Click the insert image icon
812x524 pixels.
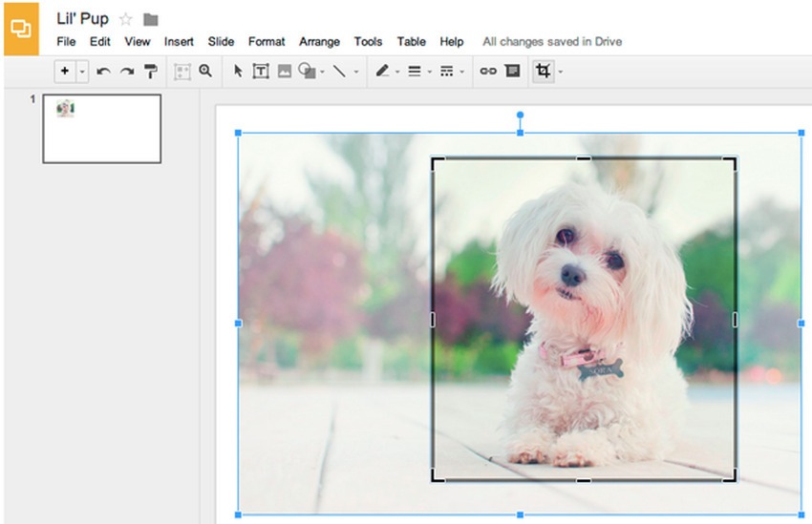pos(284,72)
